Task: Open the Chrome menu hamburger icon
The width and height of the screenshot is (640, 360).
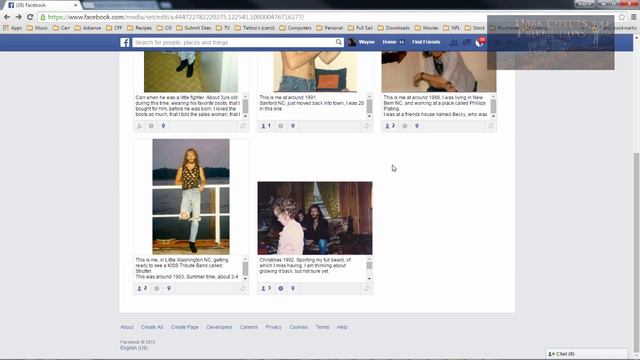Action: pyautogui.click(x=633, y=17)
